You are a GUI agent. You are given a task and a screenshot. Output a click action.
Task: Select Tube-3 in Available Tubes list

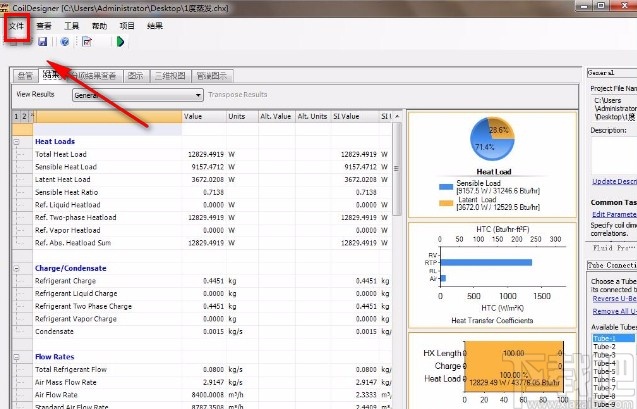pos(613,355)
